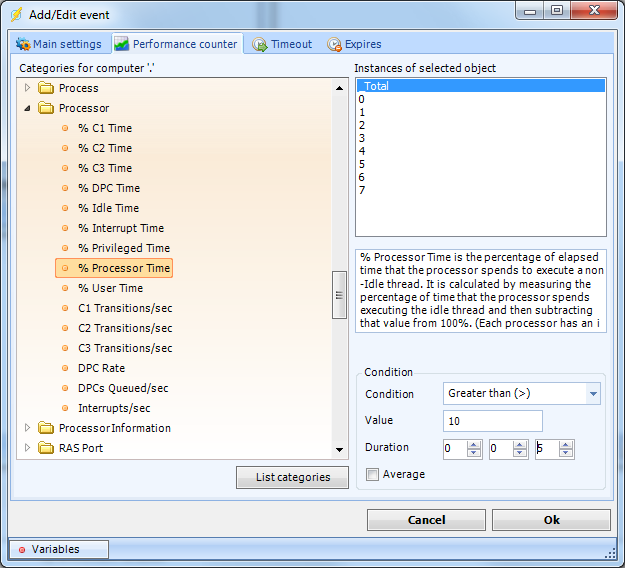625x568 pixels.
Task: Click the bullet icon beside % C1 Time
Action: tap(65, 128)
